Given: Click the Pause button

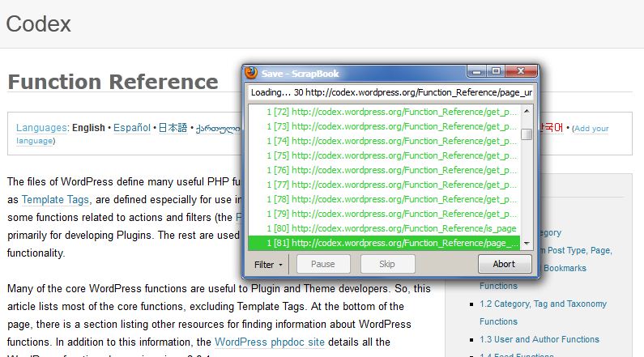Looking at the screenshot, I should (x=323, y=264).
